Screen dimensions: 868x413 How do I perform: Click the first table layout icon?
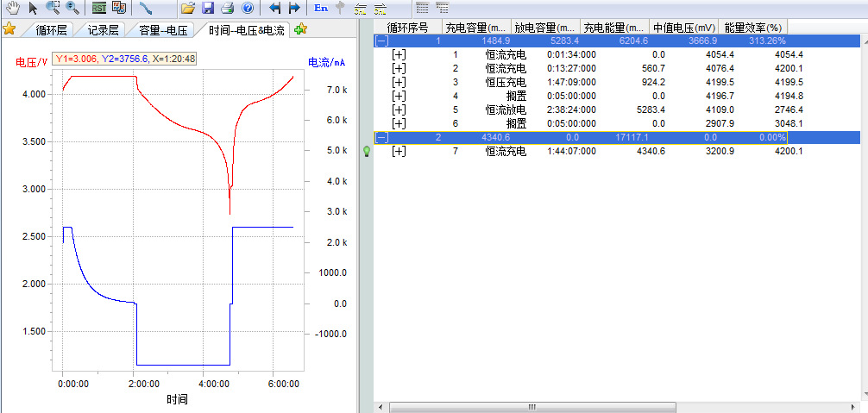coord(422,8)
